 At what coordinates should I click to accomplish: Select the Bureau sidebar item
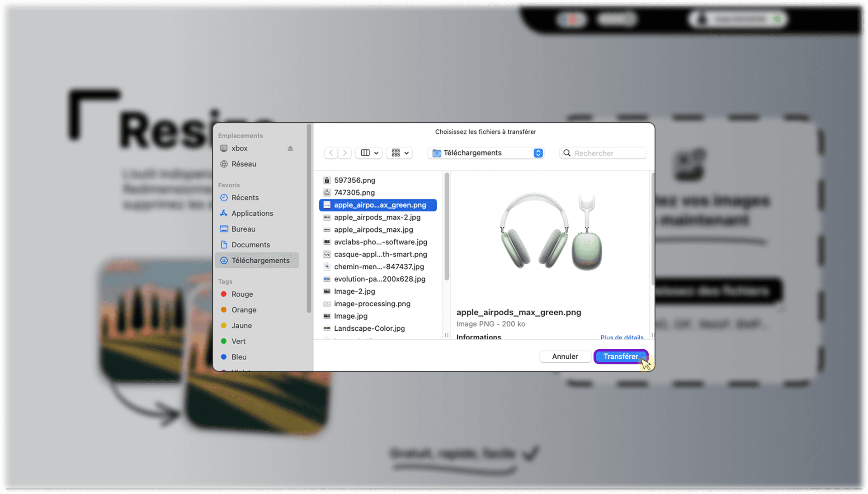[243, 229]
